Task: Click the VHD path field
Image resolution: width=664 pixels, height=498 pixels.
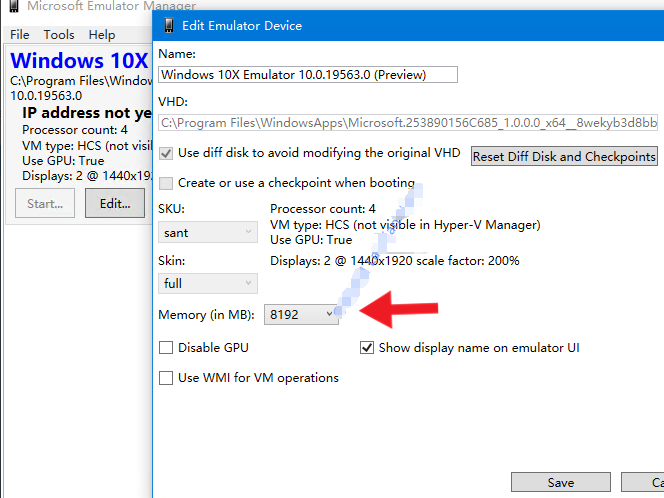Action: pos(408,123)
